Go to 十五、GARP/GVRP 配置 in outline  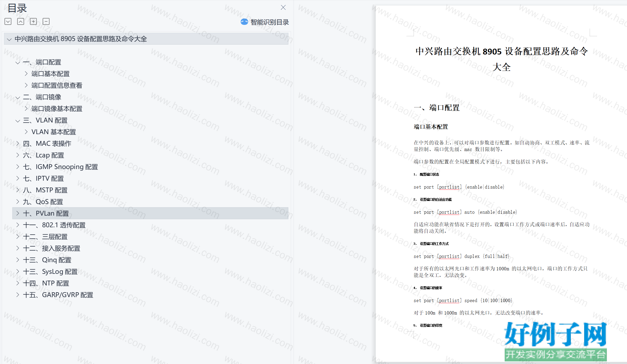pos(58,295)
